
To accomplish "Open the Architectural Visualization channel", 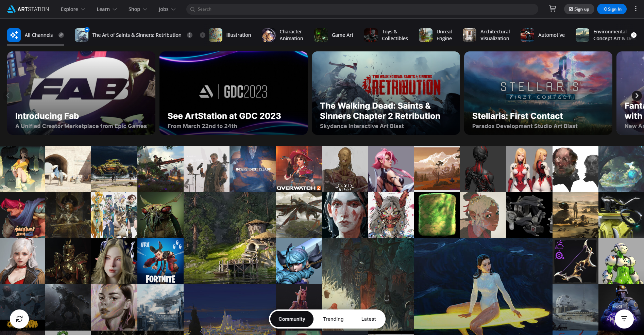I will 486,35.
